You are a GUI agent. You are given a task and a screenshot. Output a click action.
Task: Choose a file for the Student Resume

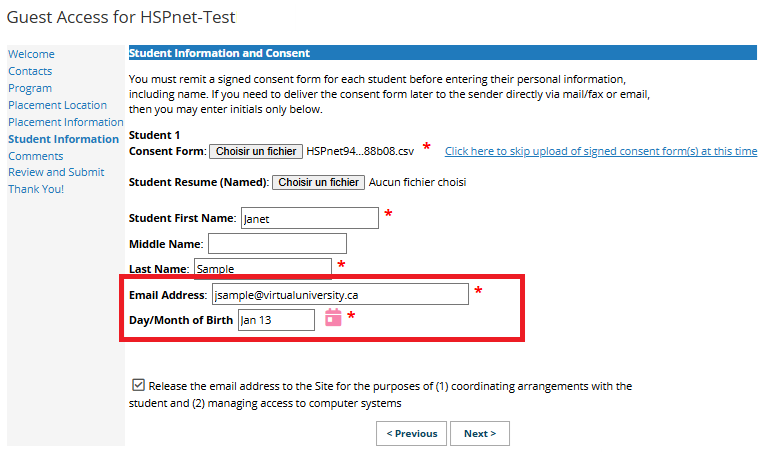tap(318, 182)
